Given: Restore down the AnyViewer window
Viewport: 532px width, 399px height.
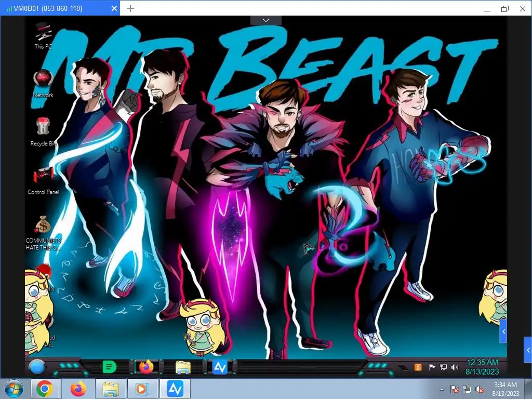Looking at the screenshot, I should tap(505, 9).
